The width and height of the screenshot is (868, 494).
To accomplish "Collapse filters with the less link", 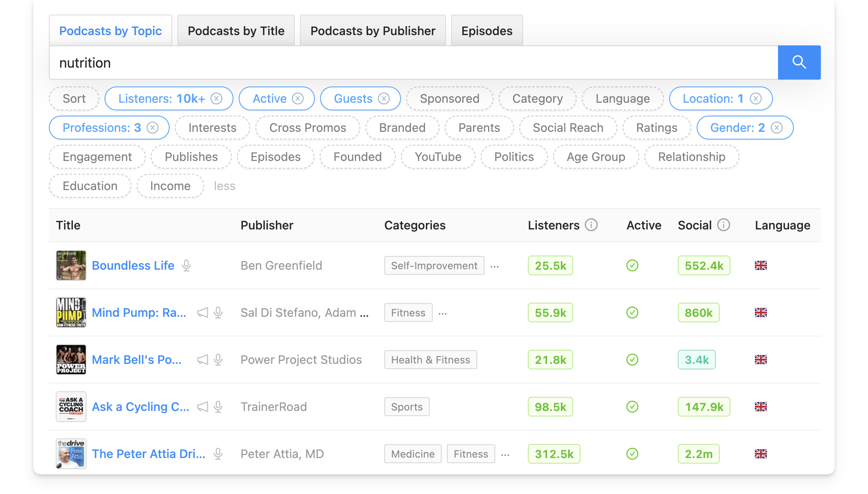I will 224,186.
